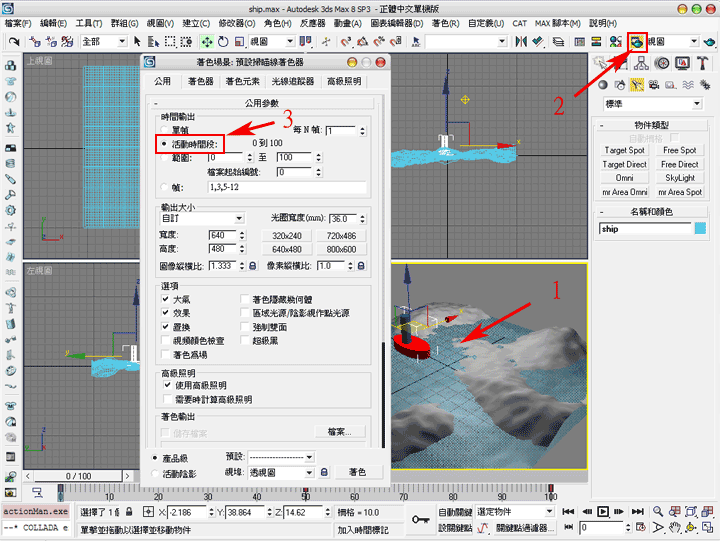This screenshot has height=541, width=720.
Task: Open the 檔案(F) menu
Action: pyautogui.click(x=18, y=23)
